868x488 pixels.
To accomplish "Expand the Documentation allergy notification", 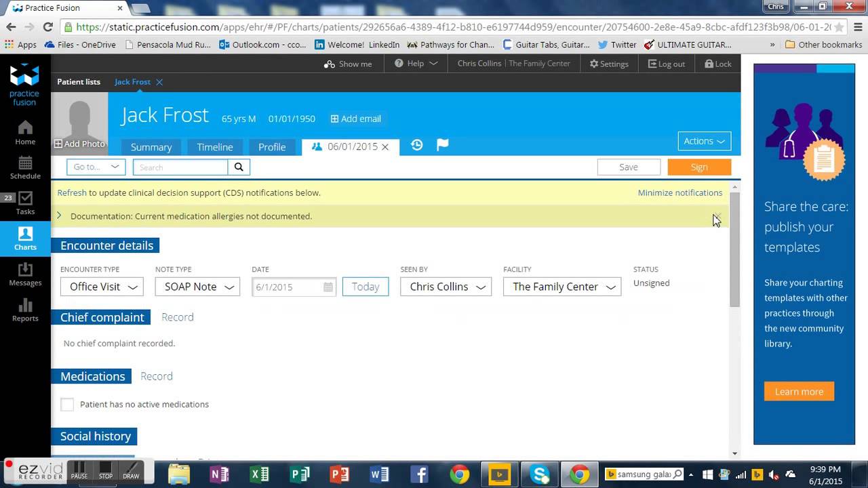I will click(x=59, y=216).
